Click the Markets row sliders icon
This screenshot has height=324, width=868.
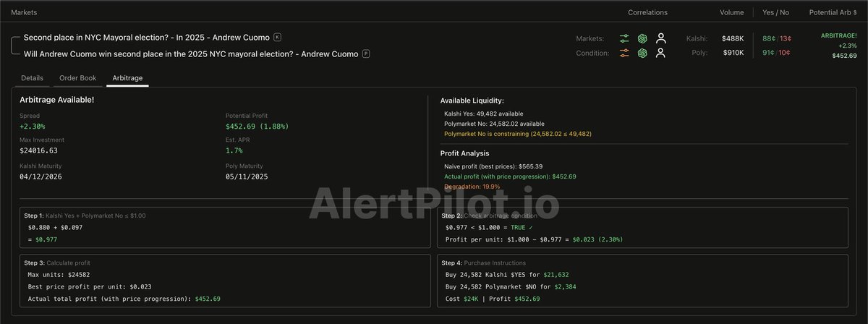pyautogui.click(x=624, y=38)
